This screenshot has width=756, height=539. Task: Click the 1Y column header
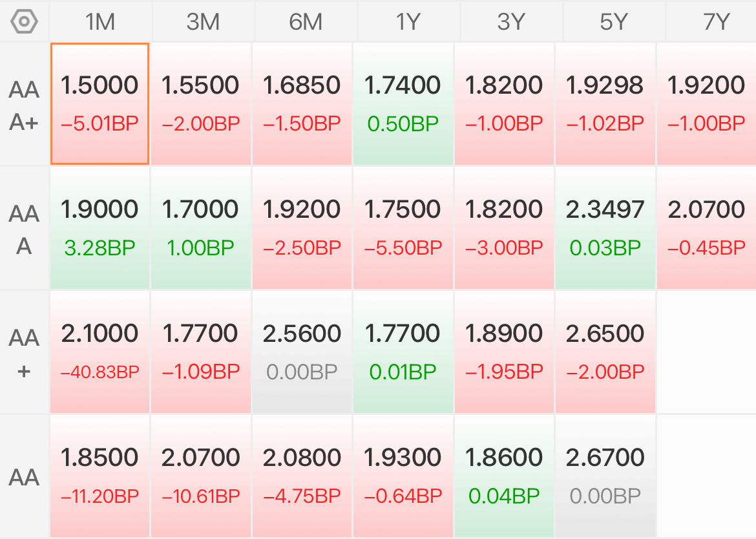408,22
